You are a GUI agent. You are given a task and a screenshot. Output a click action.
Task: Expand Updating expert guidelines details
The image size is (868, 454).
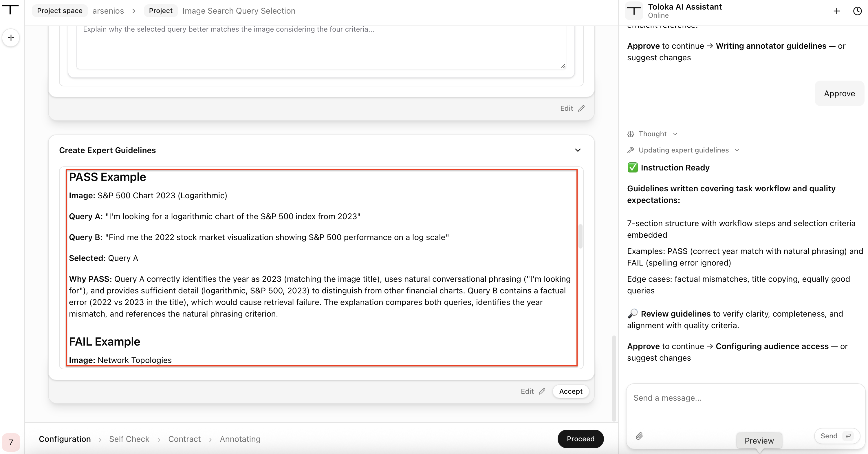[x=683, y=150]
